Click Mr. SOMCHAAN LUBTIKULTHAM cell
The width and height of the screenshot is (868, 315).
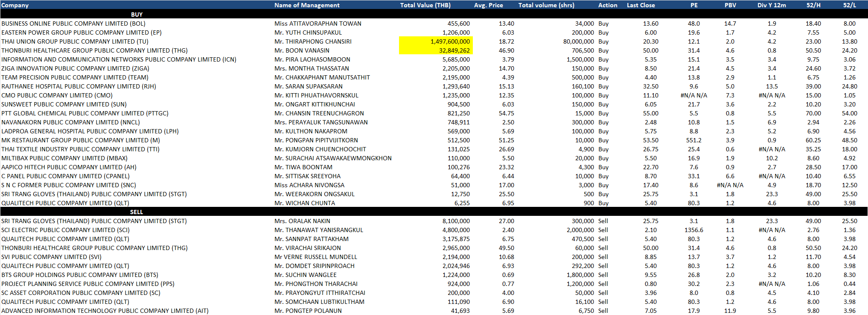(319, 302)
